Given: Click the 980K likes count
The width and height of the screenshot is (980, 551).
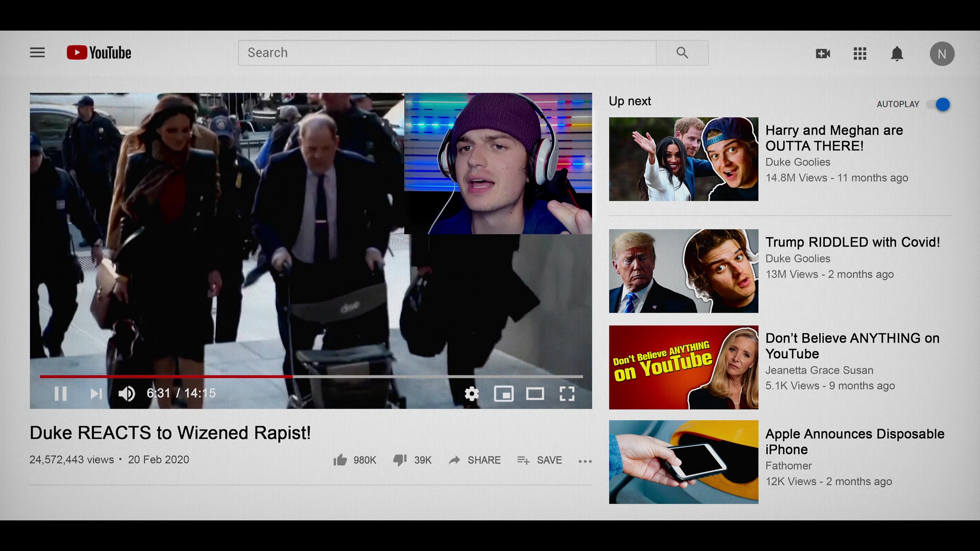Looking at the screenshot, I should pos(364,460).
